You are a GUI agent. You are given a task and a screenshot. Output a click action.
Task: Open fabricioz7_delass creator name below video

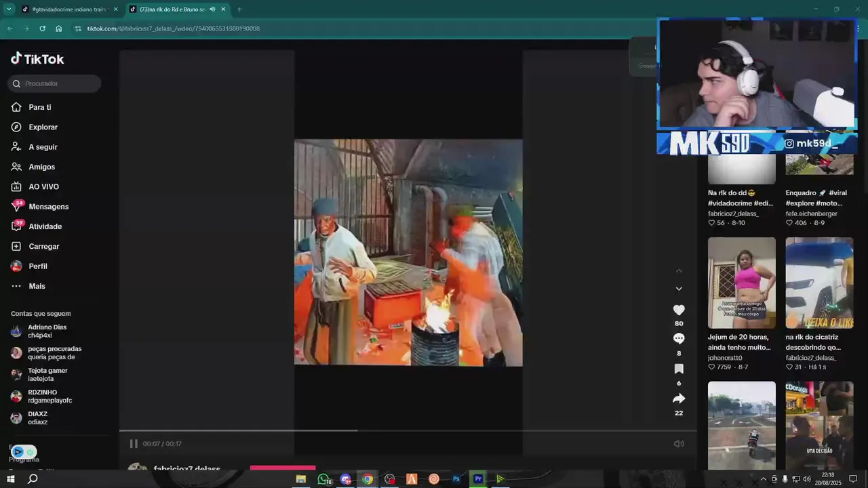coord(187,468)
